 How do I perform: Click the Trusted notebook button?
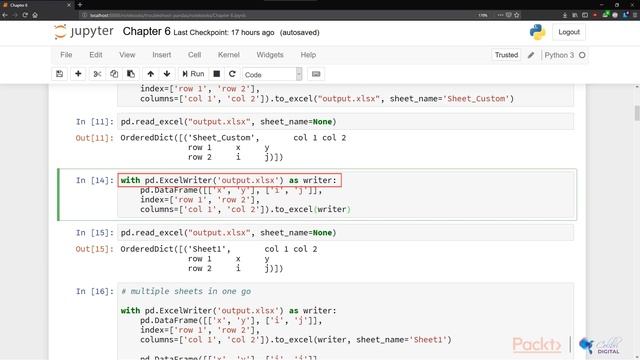506,55
